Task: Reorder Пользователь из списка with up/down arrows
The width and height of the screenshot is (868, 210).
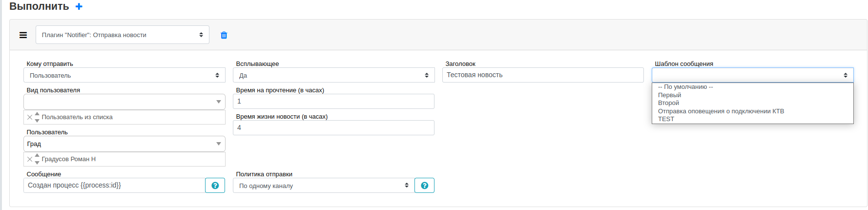Action: (x=37, y=117)
